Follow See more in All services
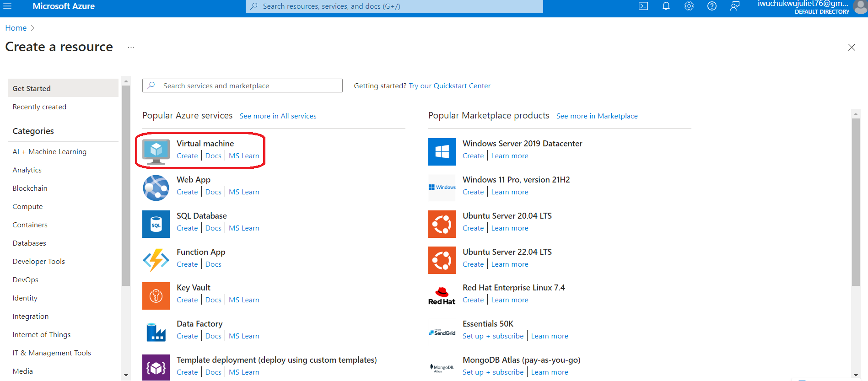This screenshot has height=381, width=868. 278,116
